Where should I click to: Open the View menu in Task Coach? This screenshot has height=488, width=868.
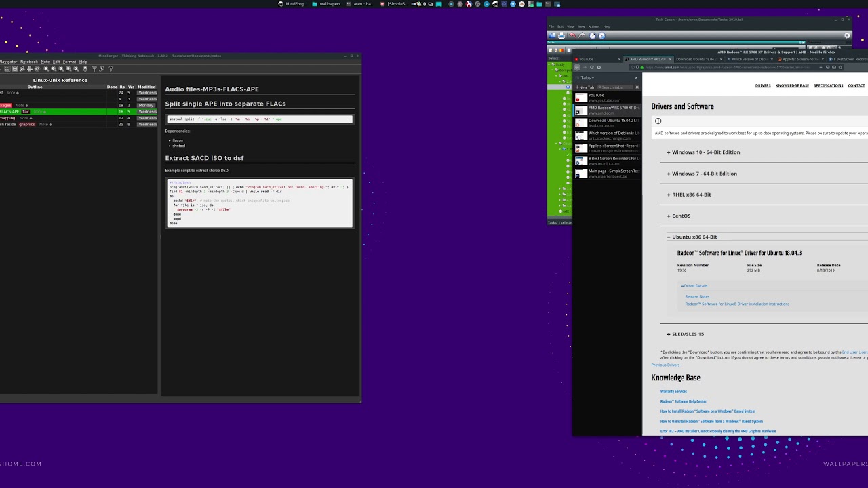coord(571,26)
